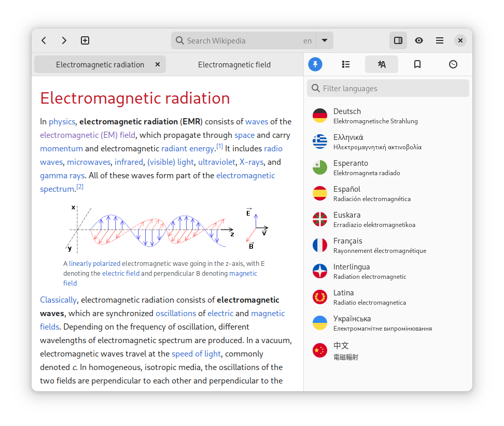Open the eye view options button
Image resolution: width=504 pixels, height=426 pixels.
point(419,40)
